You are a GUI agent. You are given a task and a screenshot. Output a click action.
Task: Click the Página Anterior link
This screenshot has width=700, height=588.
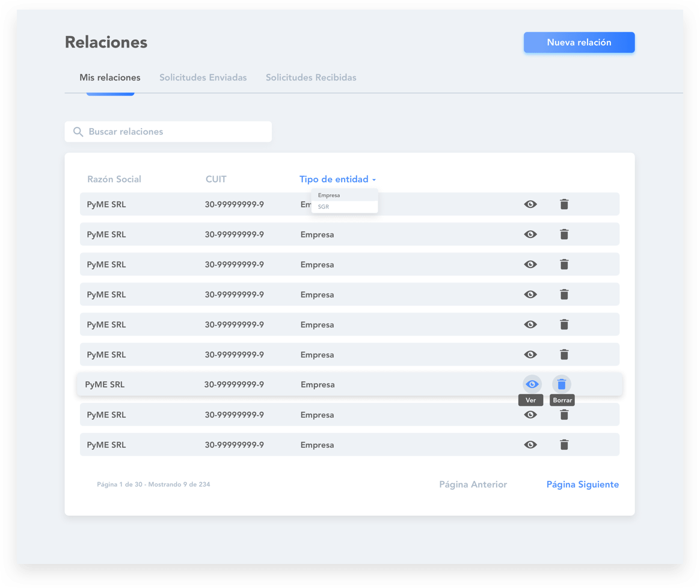coord(473,485)
